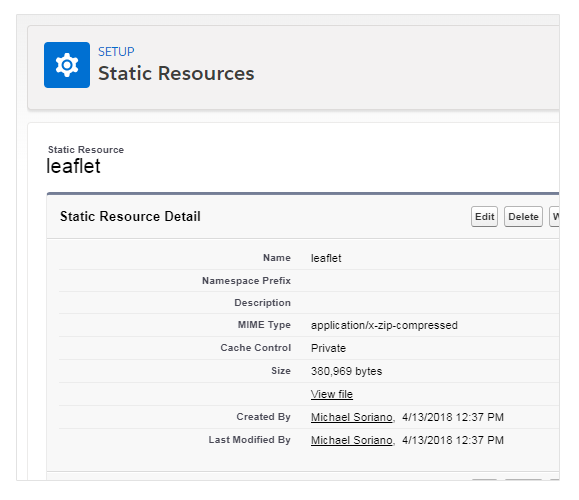
Task: Open Michael Soriano link in Last Modified By row
Action: tap(351, 440)
